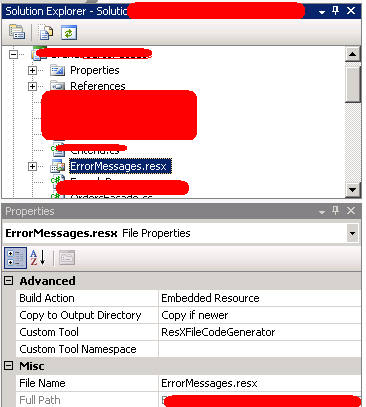Click the empty Custom Tool Namespace value
Image resolution: width=366 pixels, height=407 pixels.
pyautogui.click(x=260, y=349)
